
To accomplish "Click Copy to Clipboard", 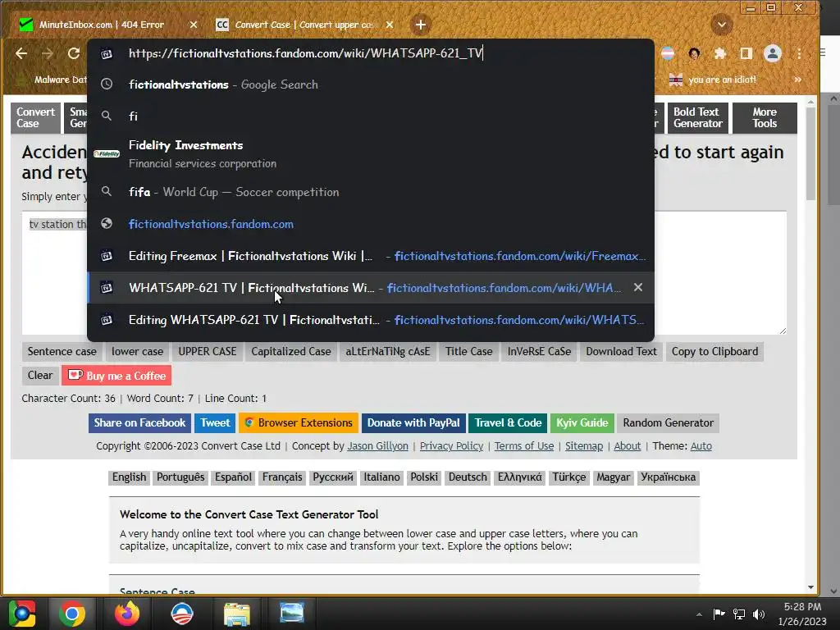I will (714, 351).
